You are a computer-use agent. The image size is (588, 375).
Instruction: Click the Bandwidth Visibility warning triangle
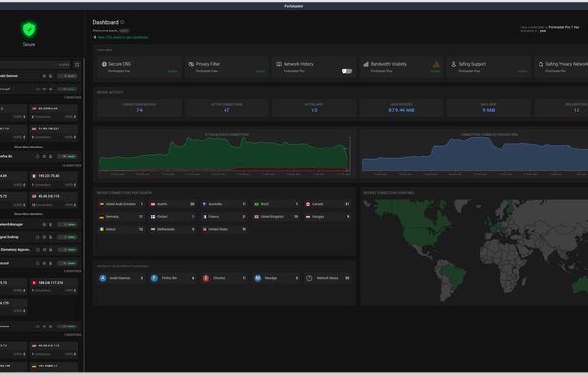[x=436, y=64]
